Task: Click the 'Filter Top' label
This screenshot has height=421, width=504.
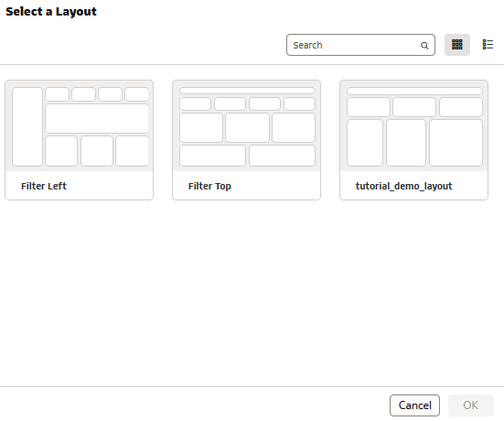Action: click(209, 186)
